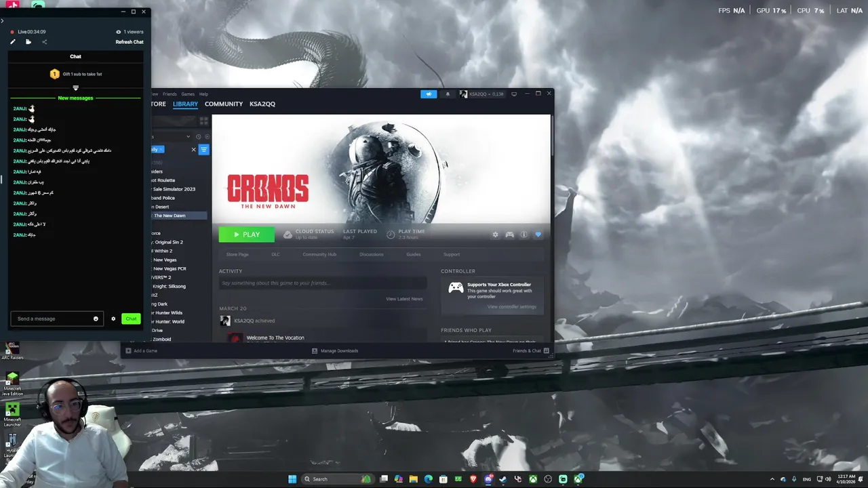Click the clip/file icon beside the pencil
Screen dimensions: 868x488
point(28,42)
